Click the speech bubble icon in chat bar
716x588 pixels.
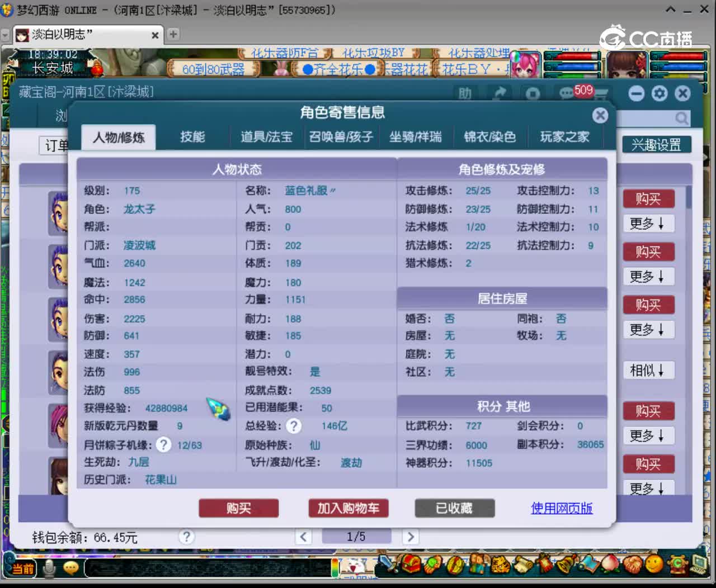click(71, 568)
